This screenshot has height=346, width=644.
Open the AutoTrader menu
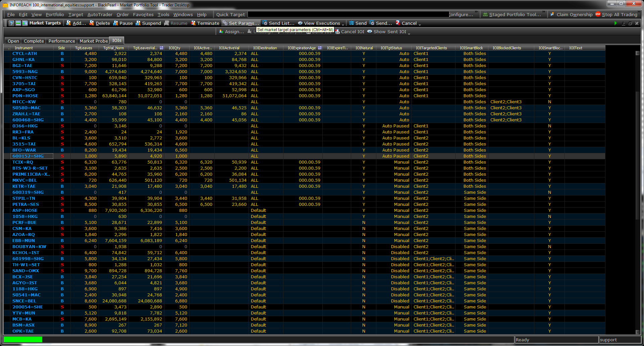(x=100, y=14)
